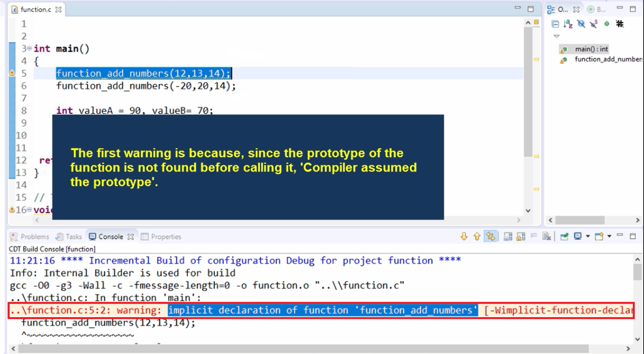Clear the console output
The width and height of the screenshot is (644, 354).
click(x=547, y=237)
